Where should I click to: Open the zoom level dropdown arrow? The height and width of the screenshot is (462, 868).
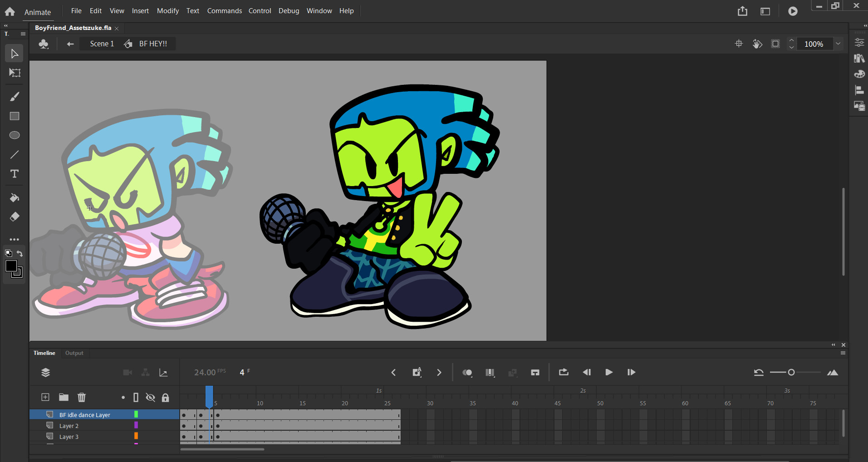click(x=838, y=44)
